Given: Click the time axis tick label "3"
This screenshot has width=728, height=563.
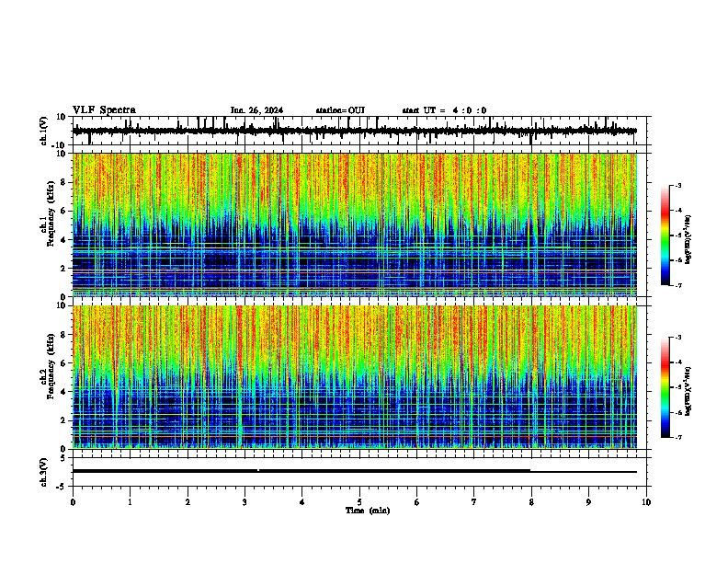Looking at the screenshot, I should click(x=245, y=502).
